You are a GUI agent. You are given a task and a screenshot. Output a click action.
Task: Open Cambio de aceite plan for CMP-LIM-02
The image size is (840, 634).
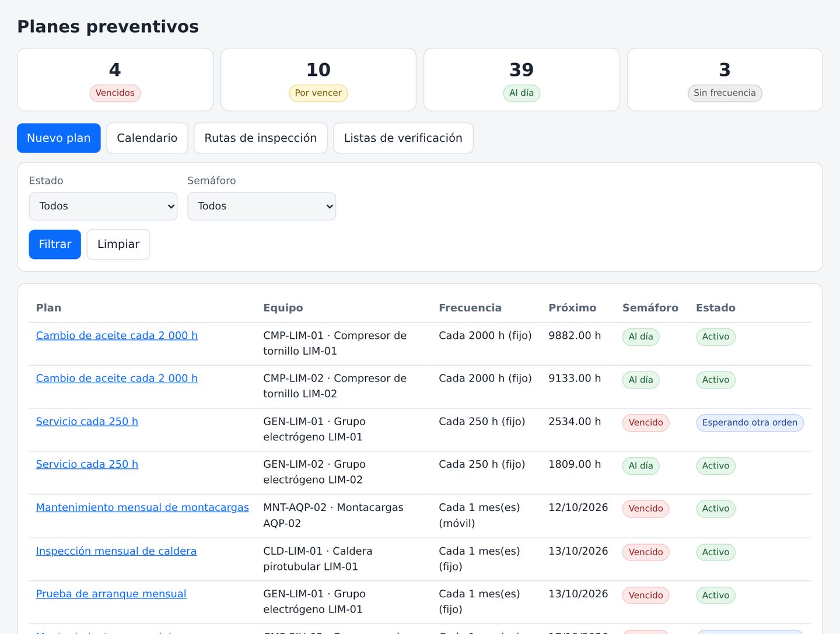117,378
